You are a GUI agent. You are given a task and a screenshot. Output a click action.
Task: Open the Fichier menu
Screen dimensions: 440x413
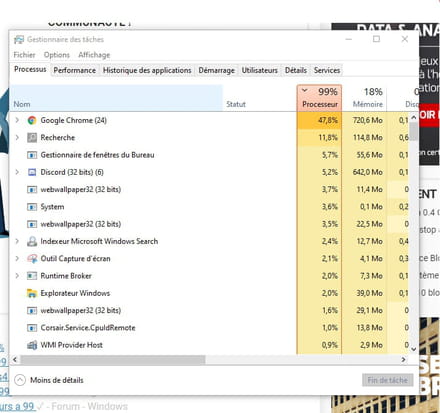(24, 55)
